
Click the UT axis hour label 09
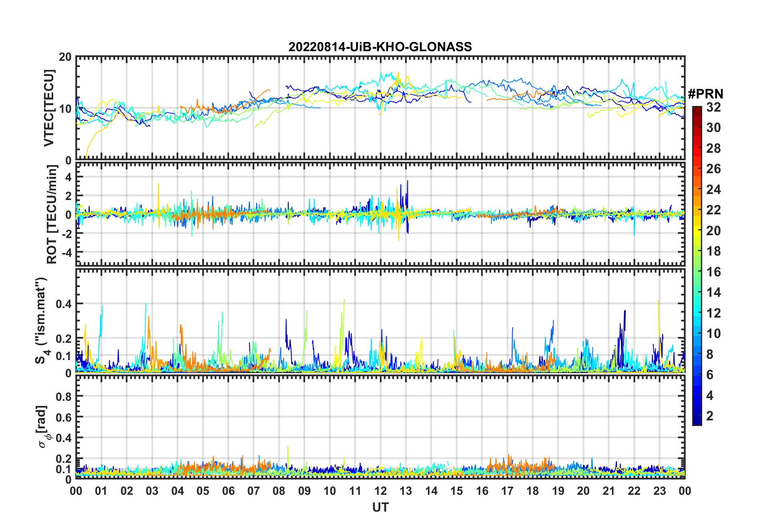pos(304,491)
